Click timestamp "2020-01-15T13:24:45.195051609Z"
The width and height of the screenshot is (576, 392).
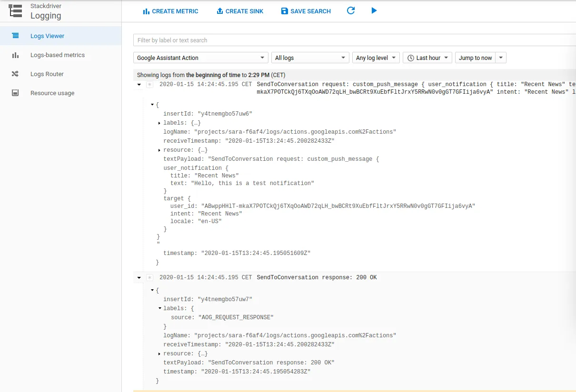(256, 254)
